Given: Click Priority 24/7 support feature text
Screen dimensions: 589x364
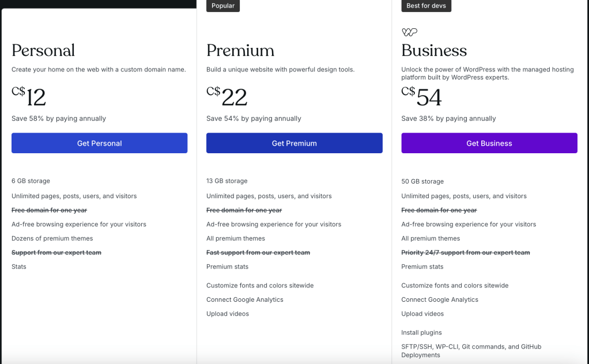Looking at the screenshot, I should pos(465,253).
